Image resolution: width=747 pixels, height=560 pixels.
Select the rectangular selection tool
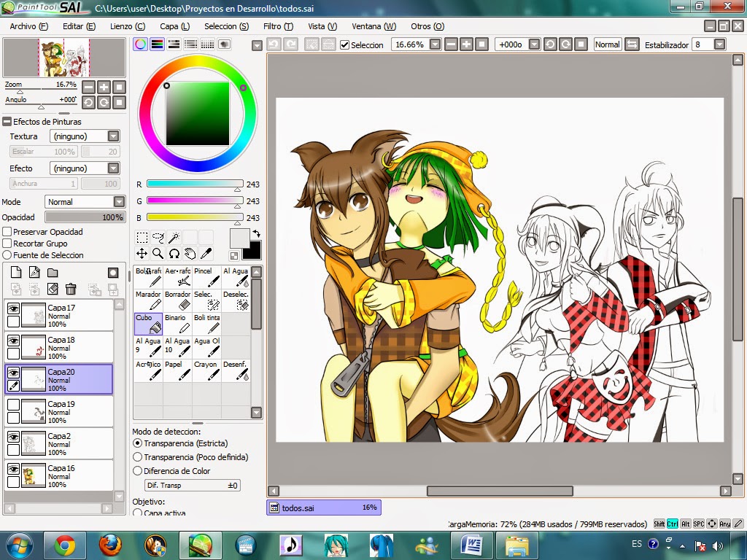pyautogui.click(x=142, y=237)
